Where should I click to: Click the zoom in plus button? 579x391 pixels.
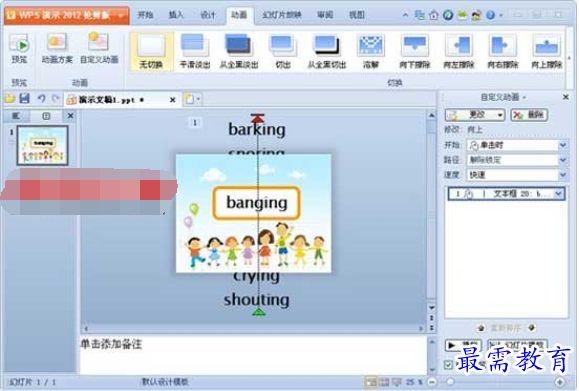pos(560,382)
